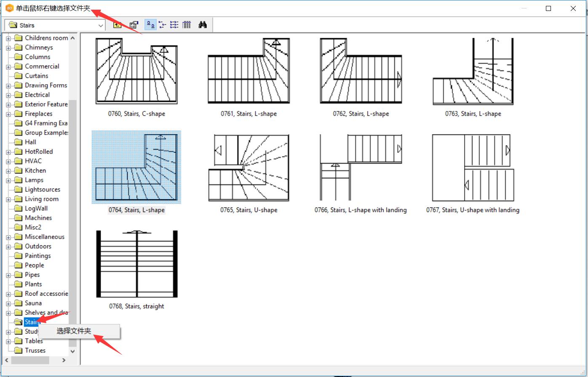The height and width of the screenshot is (377, 588).
Task: Select the G4 Framing Examples folder
Action: coord(46,123)
